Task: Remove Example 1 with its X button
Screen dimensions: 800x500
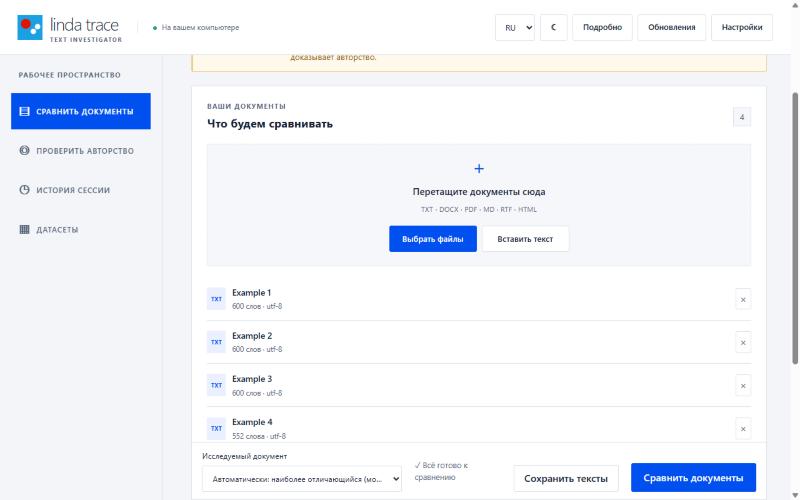Action: click(x=743, y=299)
